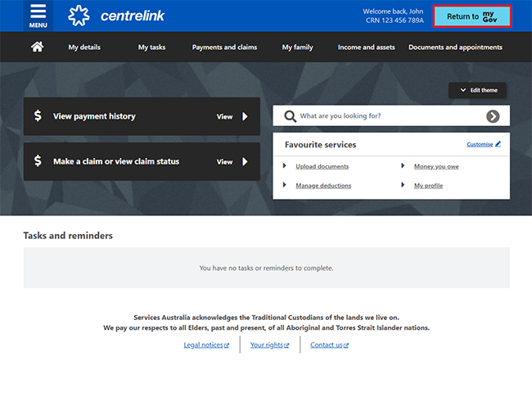Open the Manage deductions link

coord(323,186)
